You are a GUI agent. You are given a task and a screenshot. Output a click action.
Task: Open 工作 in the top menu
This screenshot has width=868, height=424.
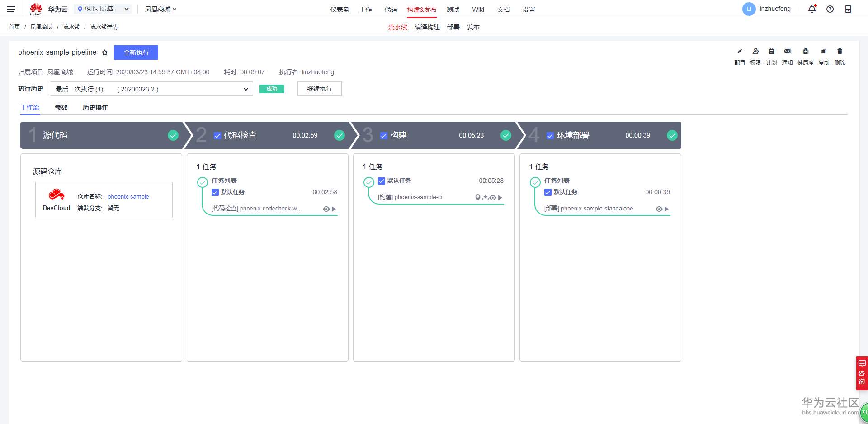click(365, 10)
